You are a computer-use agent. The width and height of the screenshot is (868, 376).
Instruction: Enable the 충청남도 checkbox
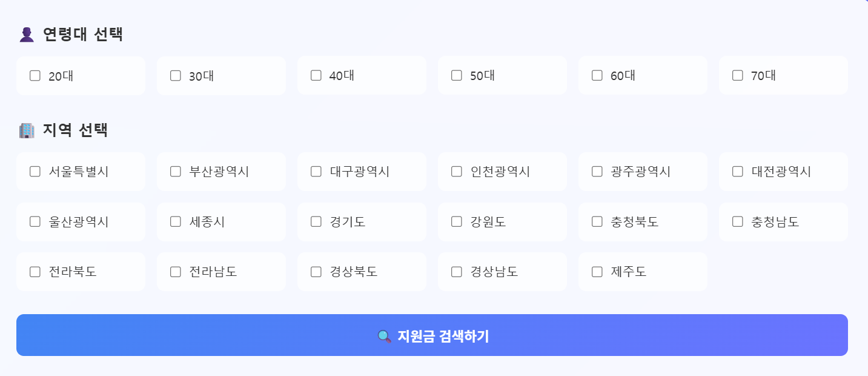point(738,222)
